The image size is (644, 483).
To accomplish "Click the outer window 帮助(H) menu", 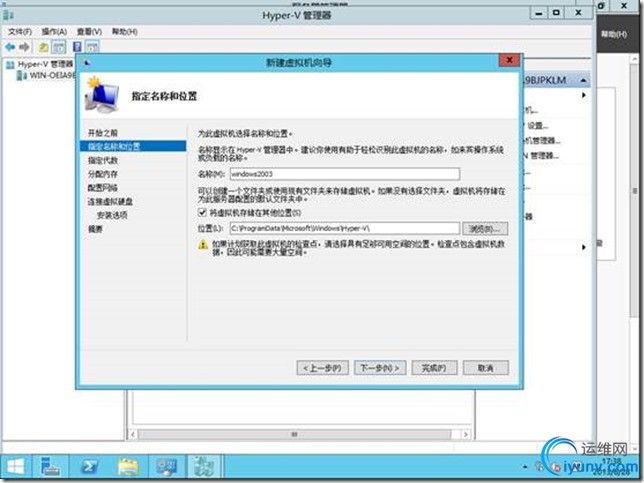I will point(614,34).
